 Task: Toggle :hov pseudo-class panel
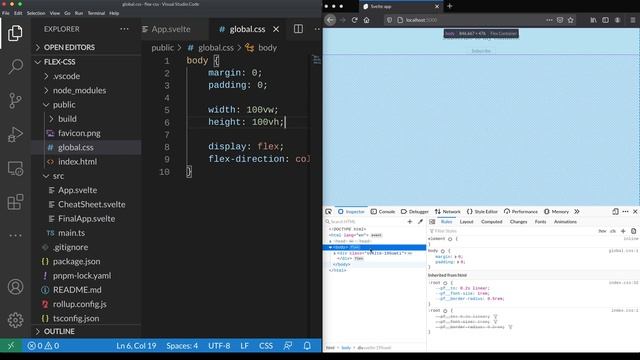pos(602,231)
